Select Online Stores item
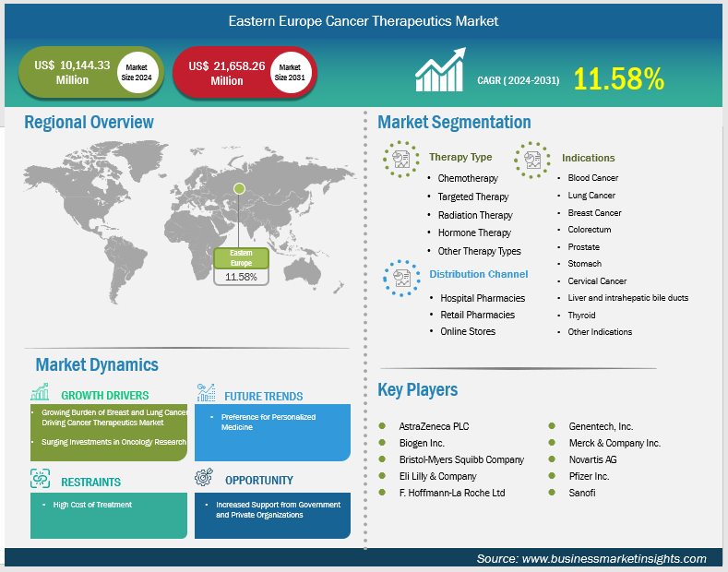This screenshot has width=728, height=572. (x=468, y=331)
